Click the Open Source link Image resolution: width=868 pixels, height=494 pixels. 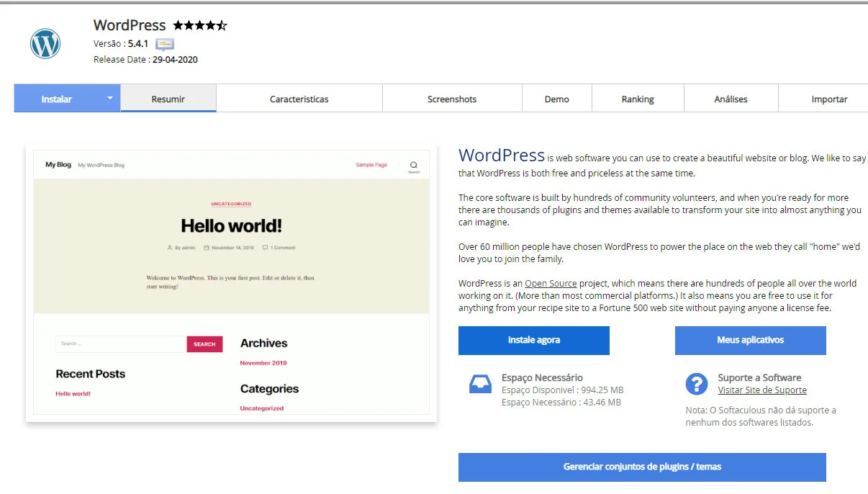[x=551, y=284]
